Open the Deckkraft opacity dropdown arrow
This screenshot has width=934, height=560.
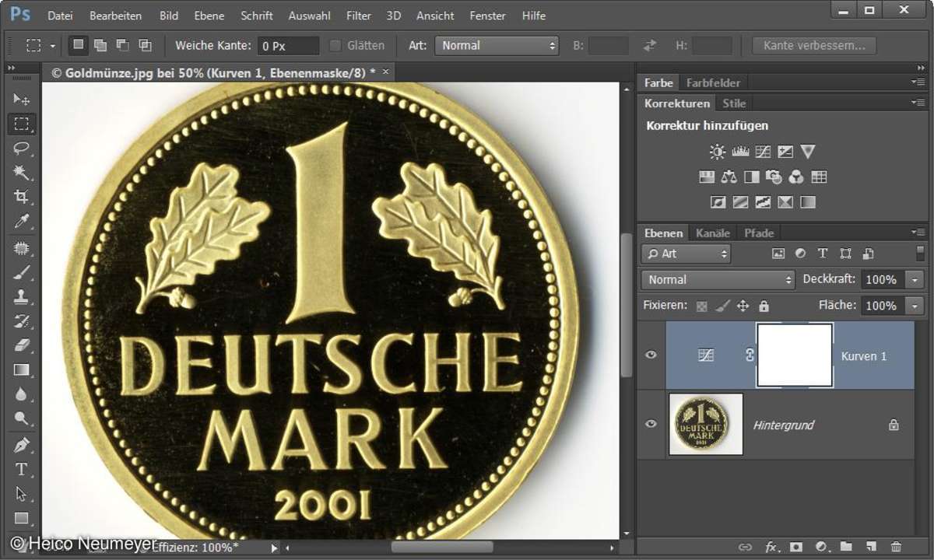tap(915, 280)
